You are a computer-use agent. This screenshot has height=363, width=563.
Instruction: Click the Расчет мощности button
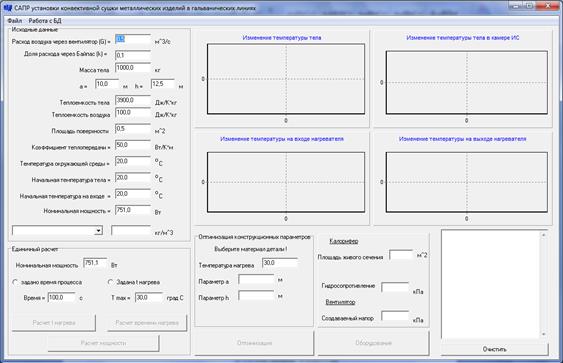click(x=103, y=343)
